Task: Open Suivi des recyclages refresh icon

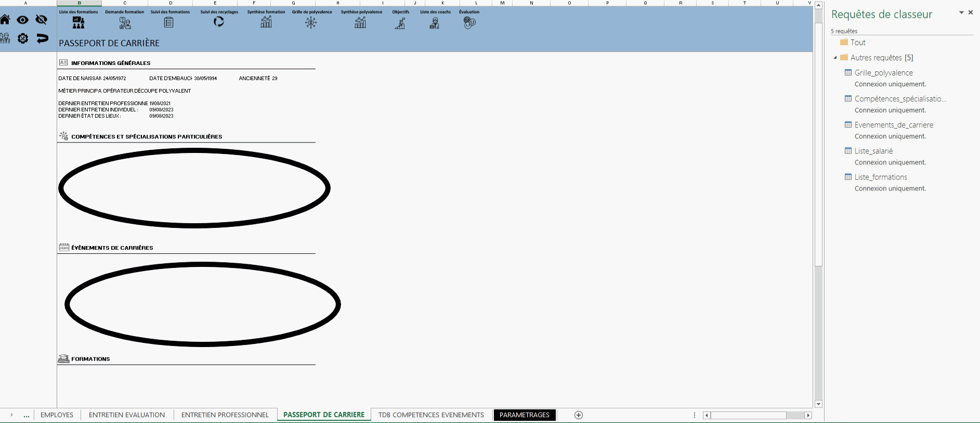Action: point(219,22)
